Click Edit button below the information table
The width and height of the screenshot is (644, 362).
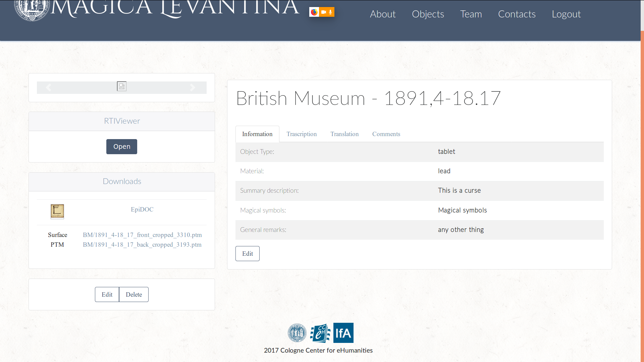click(x=247, y=254)
